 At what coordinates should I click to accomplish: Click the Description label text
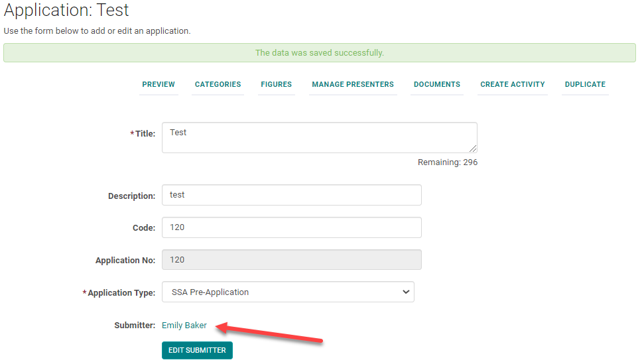(x=131, y=196)
